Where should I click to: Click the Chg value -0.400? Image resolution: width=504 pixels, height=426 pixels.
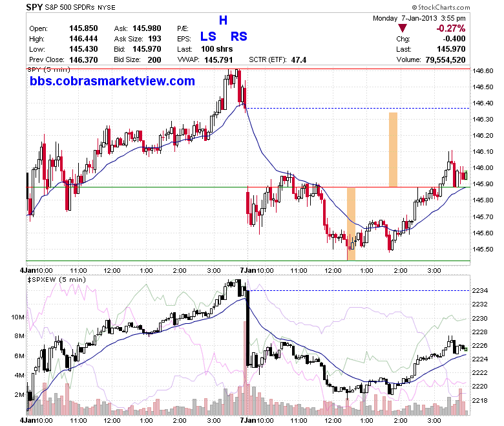click(x=454, y=39)
